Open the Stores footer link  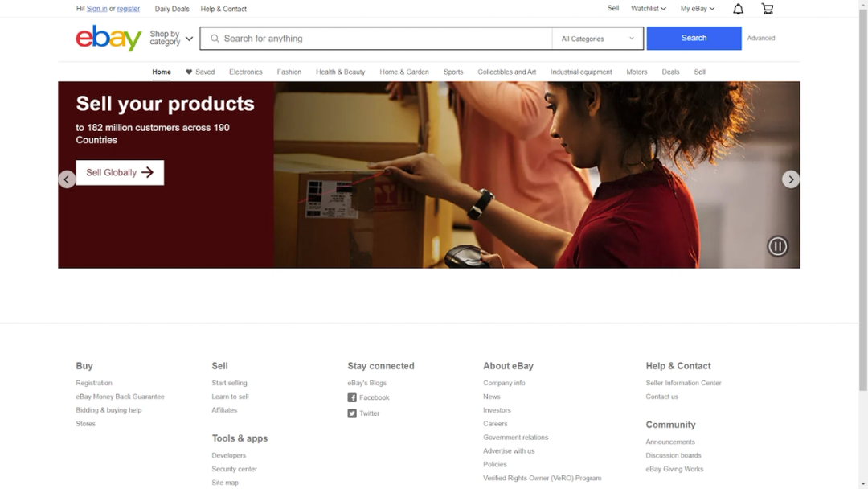click(x=86, y=424)
